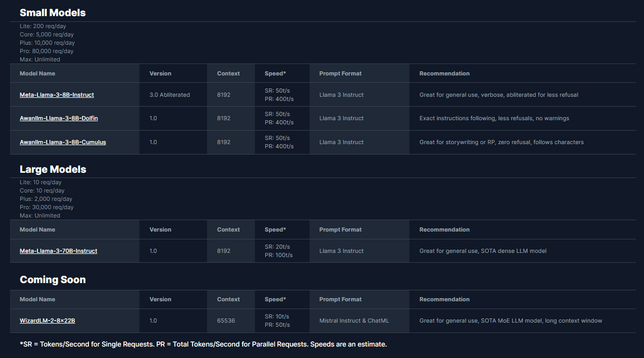Image resolution: width=644 pixels, height=358 pixels.
Task: Open the WizardLM-2-8x22B model link
Action: click(47, 321)
